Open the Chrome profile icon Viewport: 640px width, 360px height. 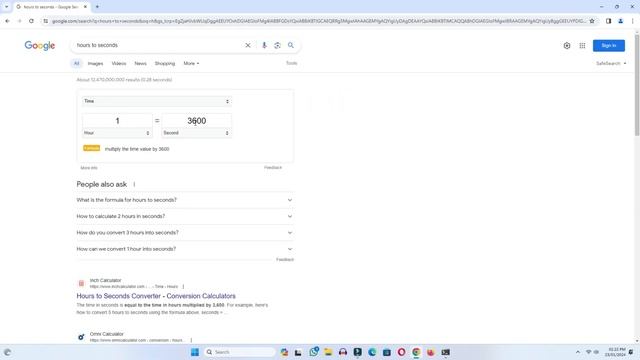(620, 21)
